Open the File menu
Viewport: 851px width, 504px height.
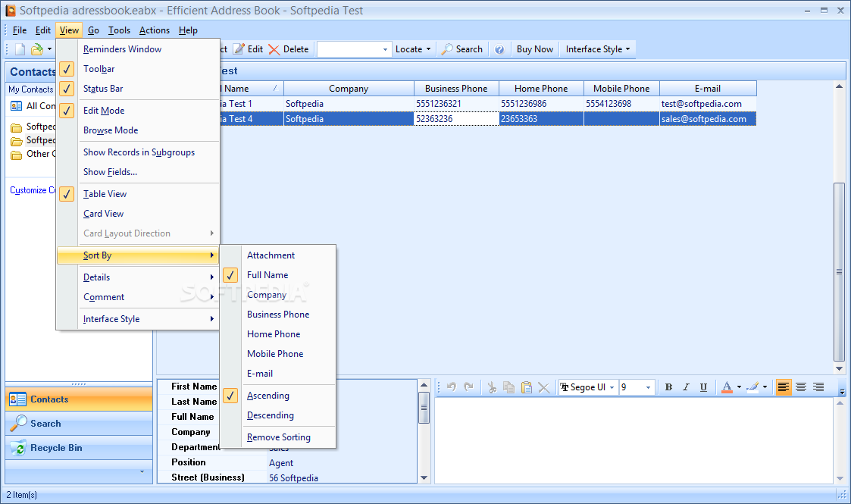20,30
